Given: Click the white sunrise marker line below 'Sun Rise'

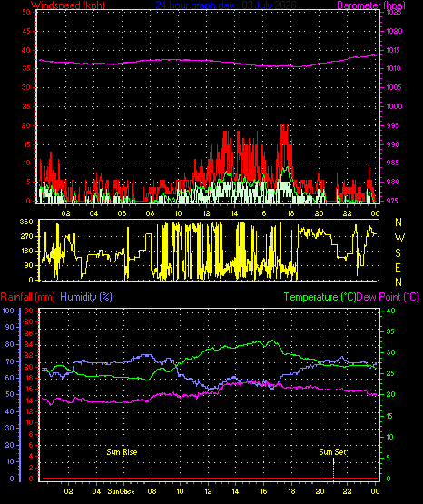Looking at the screenshot, I should [x=123, y=461].
